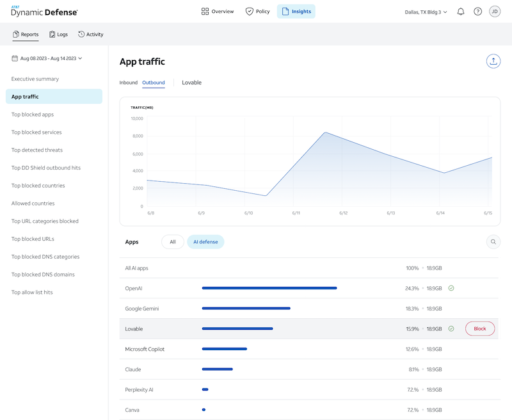Toggle the AI defense filter chip

click(x=205, y=241)
